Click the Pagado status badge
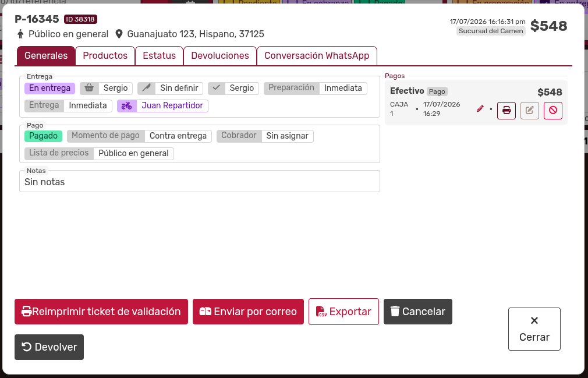This screenshot has width=588, height=378. pyautogui.click(x=44, y=136)
